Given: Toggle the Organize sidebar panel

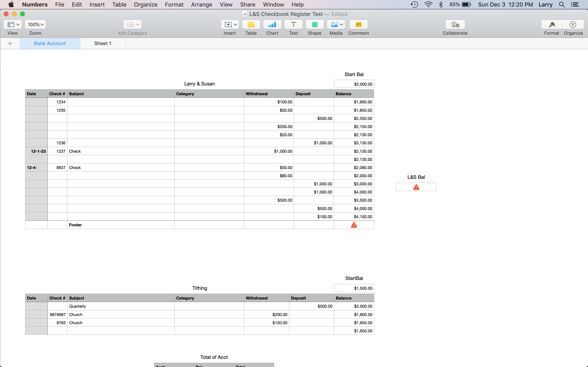Looking at the screenshot, I should [573, 24].
